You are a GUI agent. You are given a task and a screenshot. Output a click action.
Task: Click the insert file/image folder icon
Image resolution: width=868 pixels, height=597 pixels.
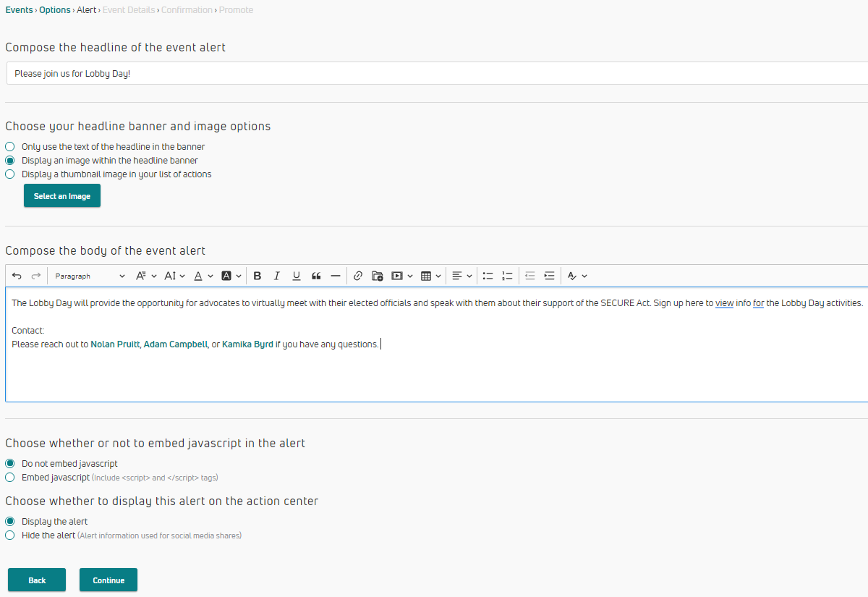[378, 276]
